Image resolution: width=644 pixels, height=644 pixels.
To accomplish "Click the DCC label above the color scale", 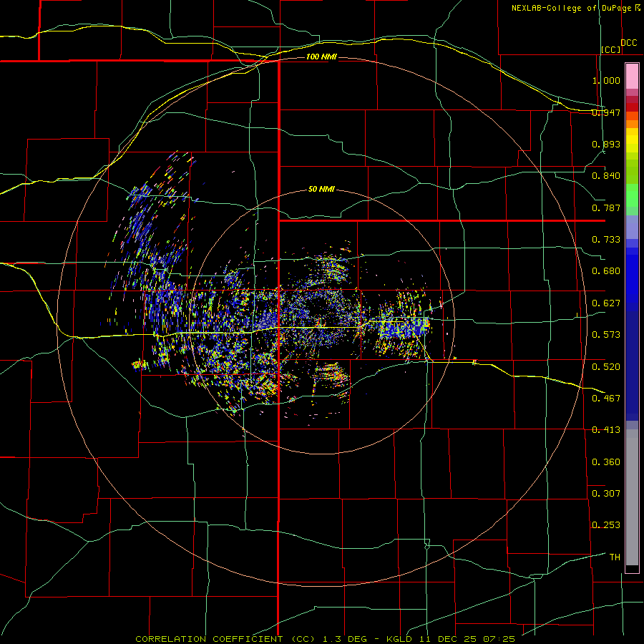I will pyautogui.click(x=629, y=43).
